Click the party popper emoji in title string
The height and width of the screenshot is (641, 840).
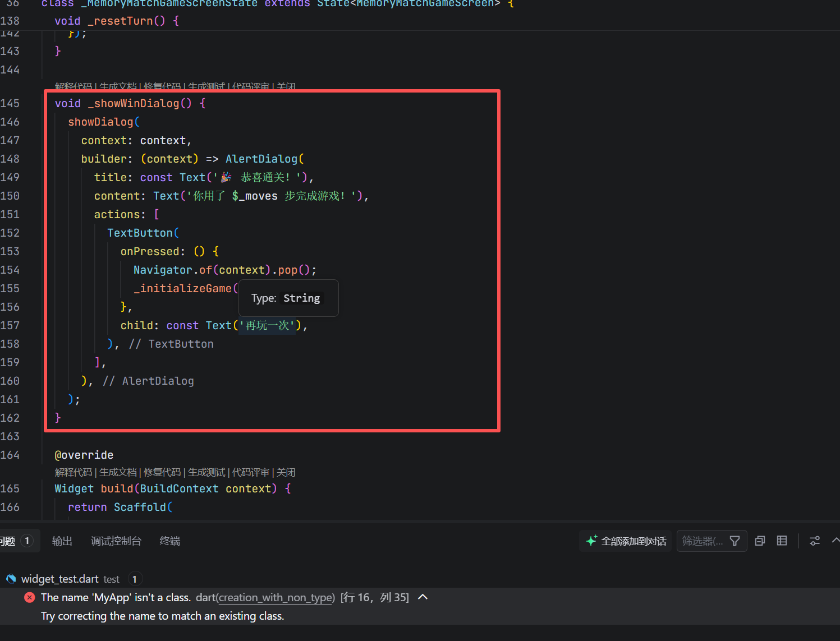[226, 177]
